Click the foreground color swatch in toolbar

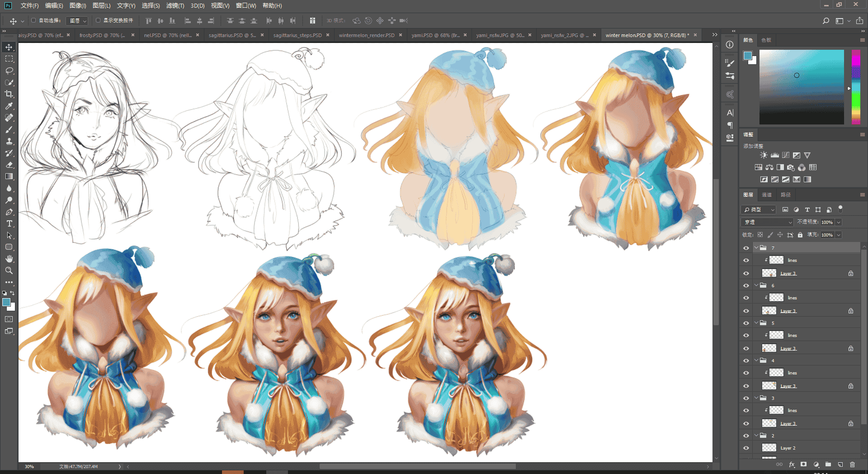pos(6,303)
